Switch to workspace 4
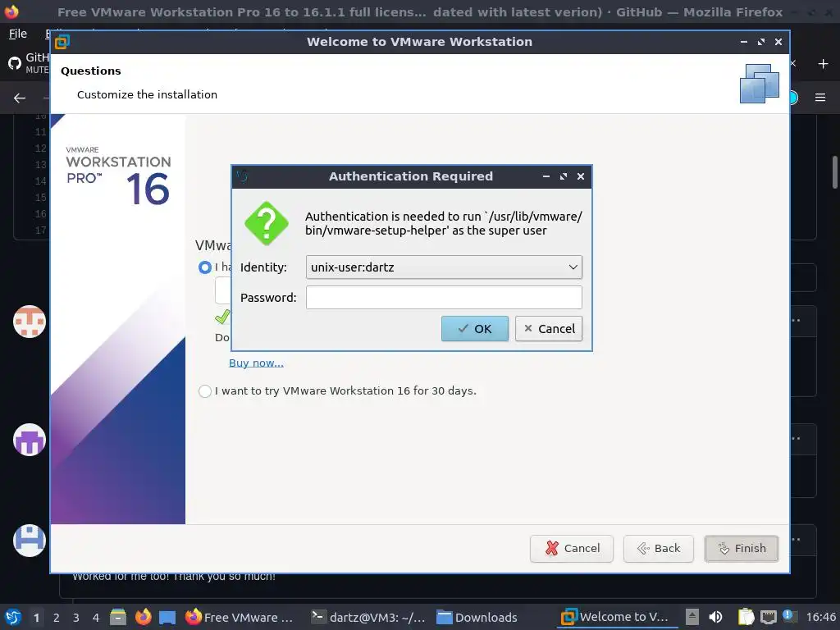This screenshot has width=840, height=630. click(96, 618)
